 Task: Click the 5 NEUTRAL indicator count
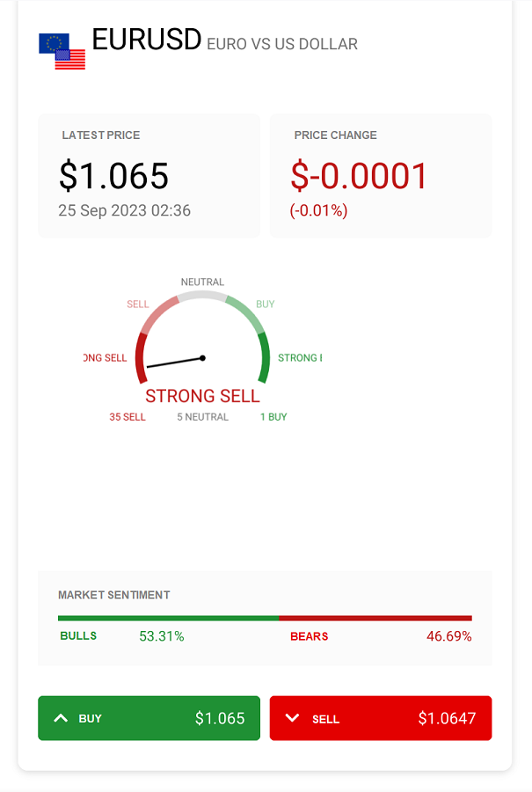(x=202, y=417)
